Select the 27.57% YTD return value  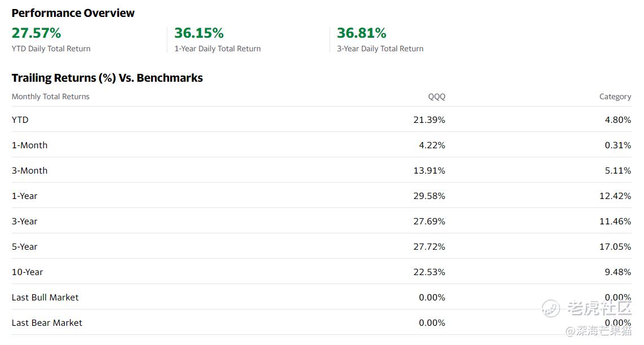tap(36, 33)
